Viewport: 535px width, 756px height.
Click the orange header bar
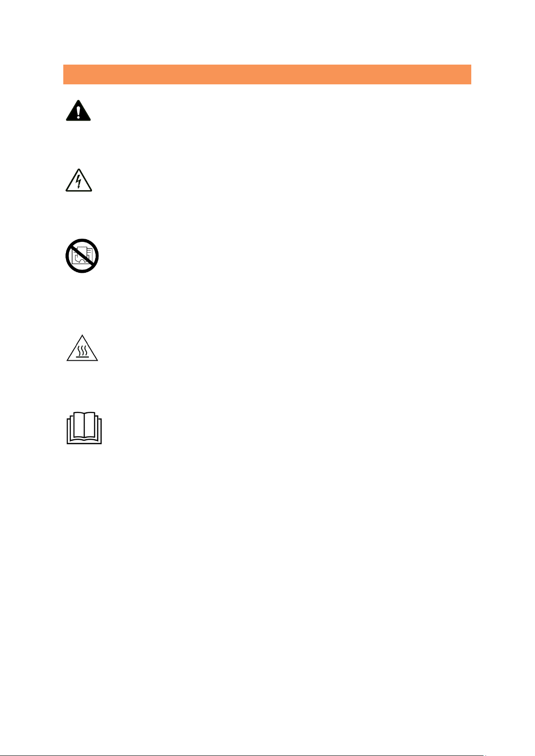267,74
